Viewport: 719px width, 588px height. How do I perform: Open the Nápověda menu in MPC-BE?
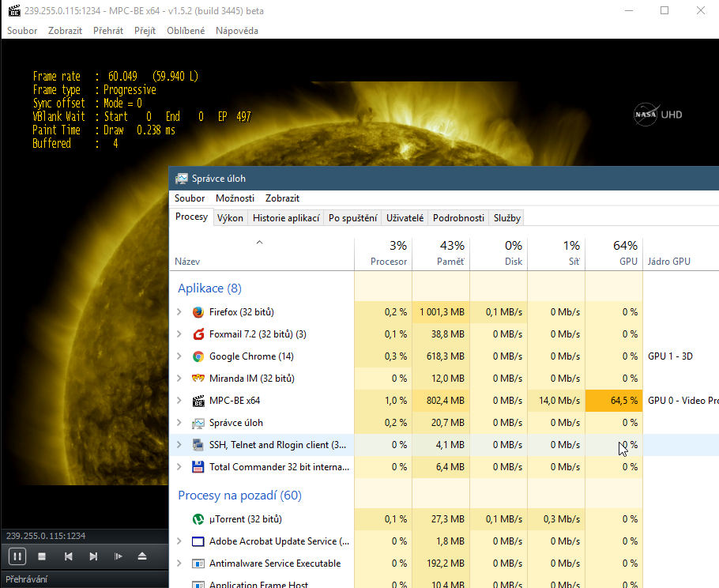[x=237, y=31]
